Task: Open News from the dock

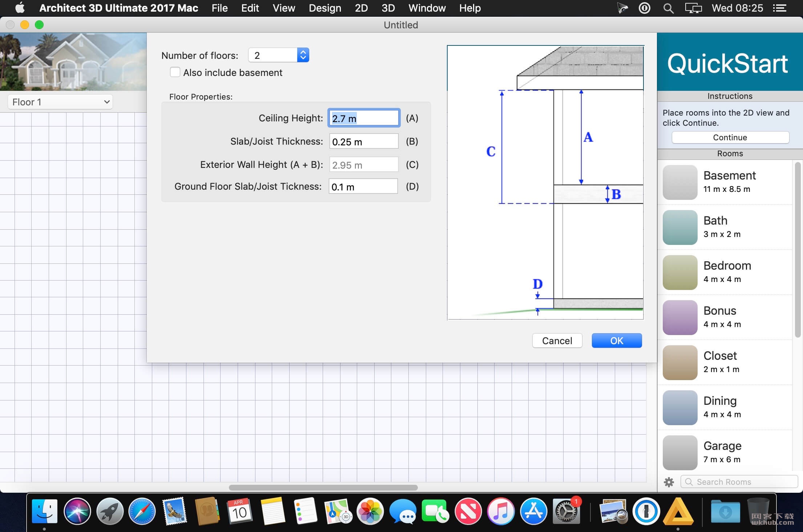Action: coord(468,511)
